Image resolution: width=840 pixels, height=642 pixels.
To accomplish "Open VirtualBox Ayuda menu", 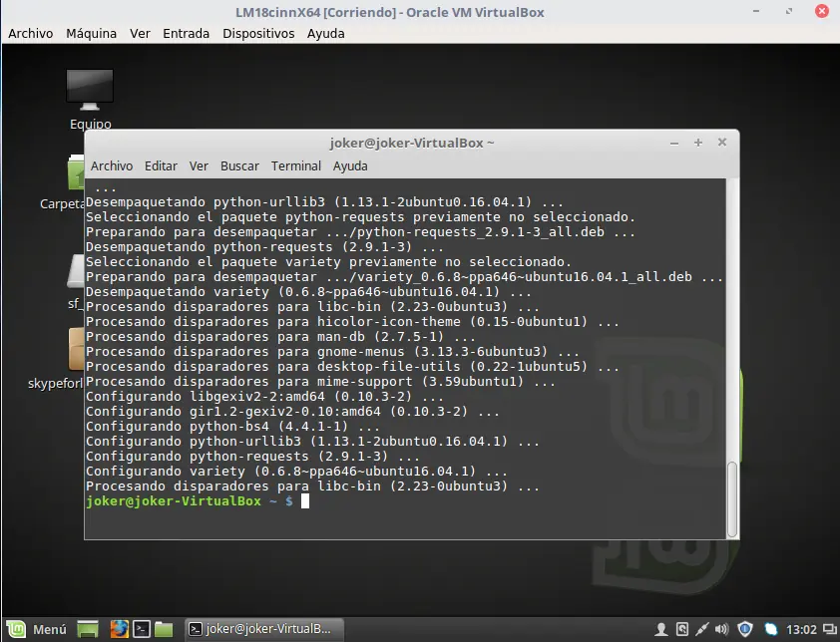I will tap(325, 33).
